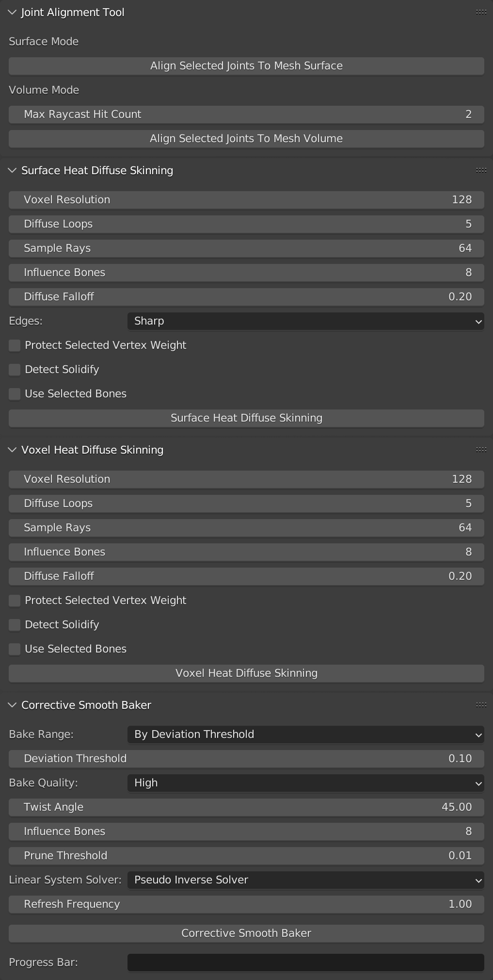
Task: Click grip dots icon on Corrective Smooth Baker header
Action: click(x=481, y=705)
